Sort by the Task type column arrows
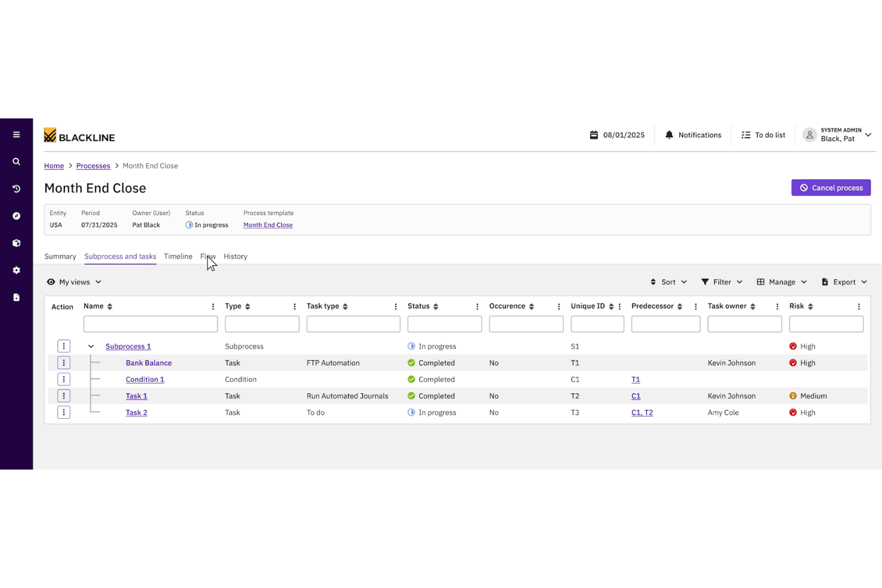 tap(345, 306)
